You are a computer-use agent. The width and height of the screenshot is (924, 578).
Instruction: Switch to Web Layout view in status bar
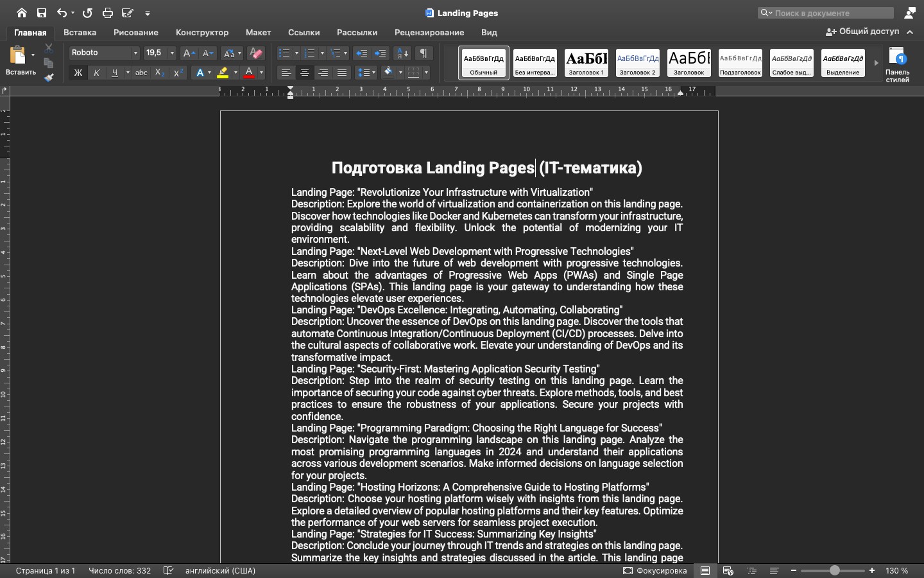728,570
